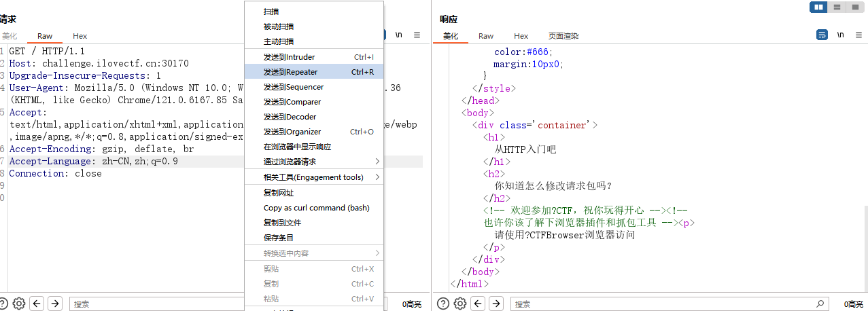
Task: Select 发送到Organizer in the context menu
Action: pyautogui.click(x=314, y=132)
